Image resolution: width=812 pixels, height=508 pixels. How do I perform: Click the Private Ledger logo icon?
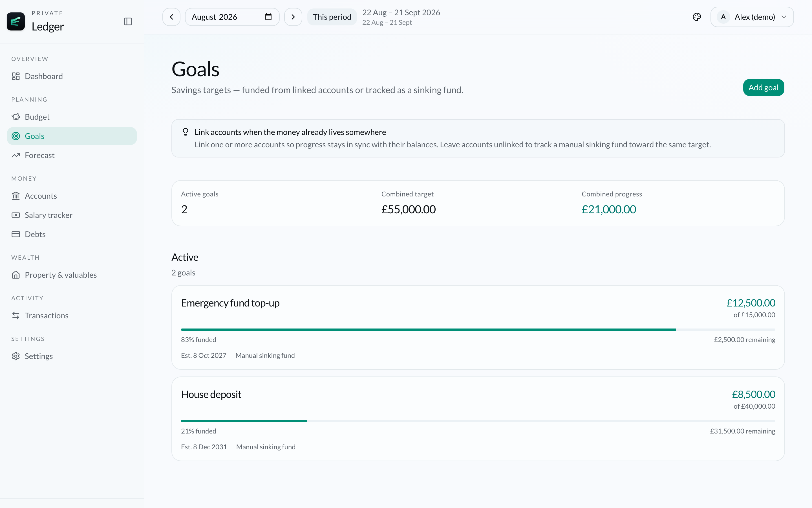point(16,21)
